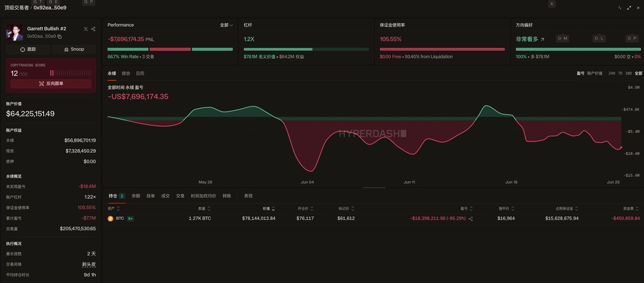Open the chart pulse icon at top right

coord(620,8)
